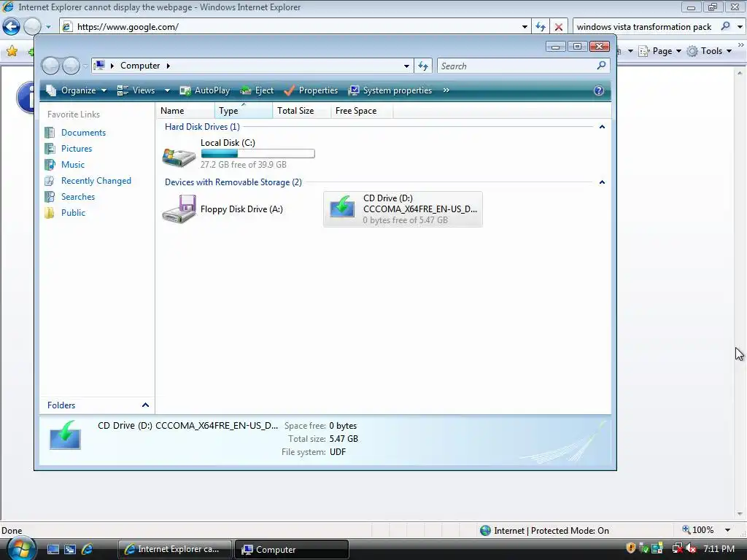This screenshot has height=560, width=747.
Task: Open Pictures in Favorite Links
Action: click(76, 149)
